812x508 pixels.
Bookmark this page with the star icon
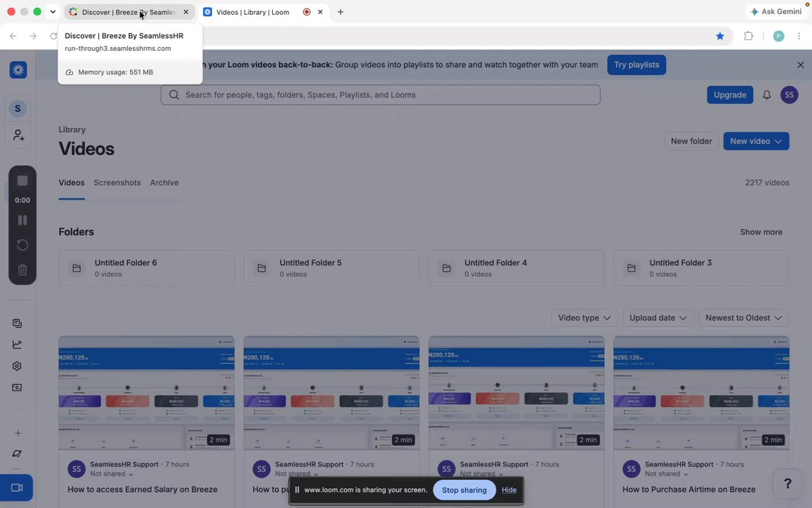coord(720,36)
